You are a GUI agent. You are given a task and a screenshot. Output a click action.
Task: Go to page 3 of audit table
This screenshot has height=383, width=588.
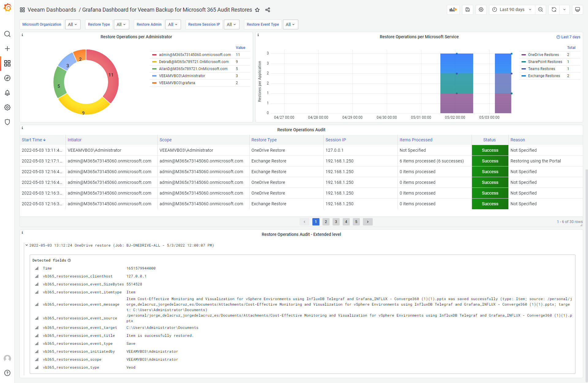point(336,222)
